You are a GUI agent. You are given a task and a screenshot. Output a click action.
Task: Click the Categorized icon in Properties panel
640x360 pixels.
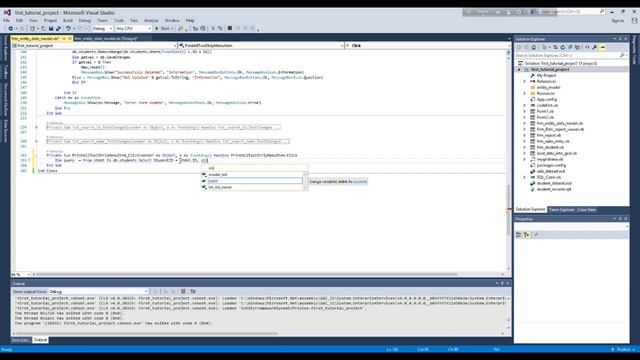coord(518,235)
